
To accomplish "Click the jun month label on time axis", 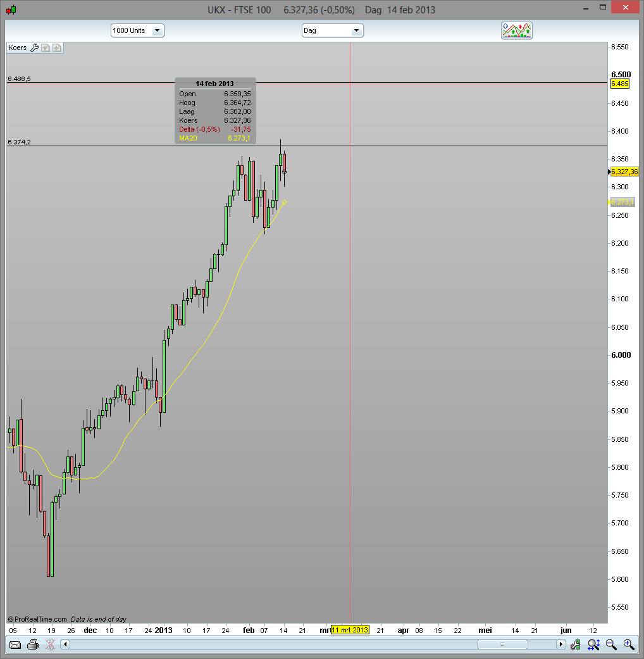I will [x=566, y=630].
